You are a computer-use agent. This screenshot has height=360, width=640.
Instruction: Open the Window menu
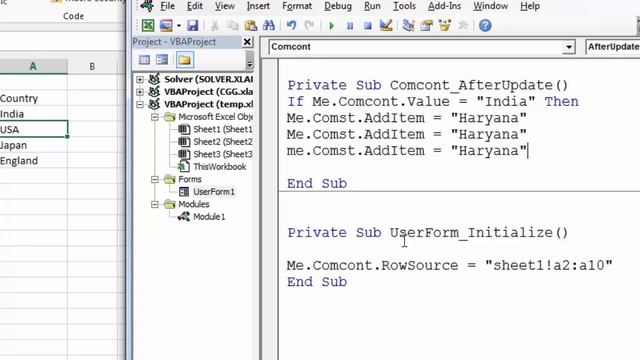491,6
